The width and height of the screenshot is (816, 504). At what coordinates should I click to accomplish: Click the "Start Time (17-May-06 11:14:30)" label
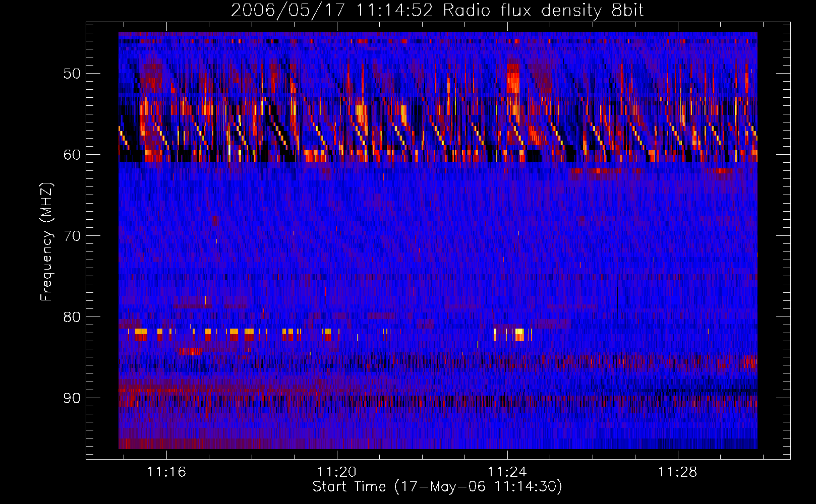click(x=437, y=487)
